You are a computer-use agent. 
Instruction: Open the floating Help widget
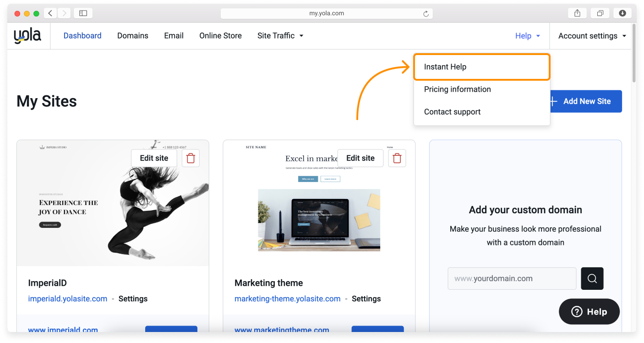coord(589,312)
